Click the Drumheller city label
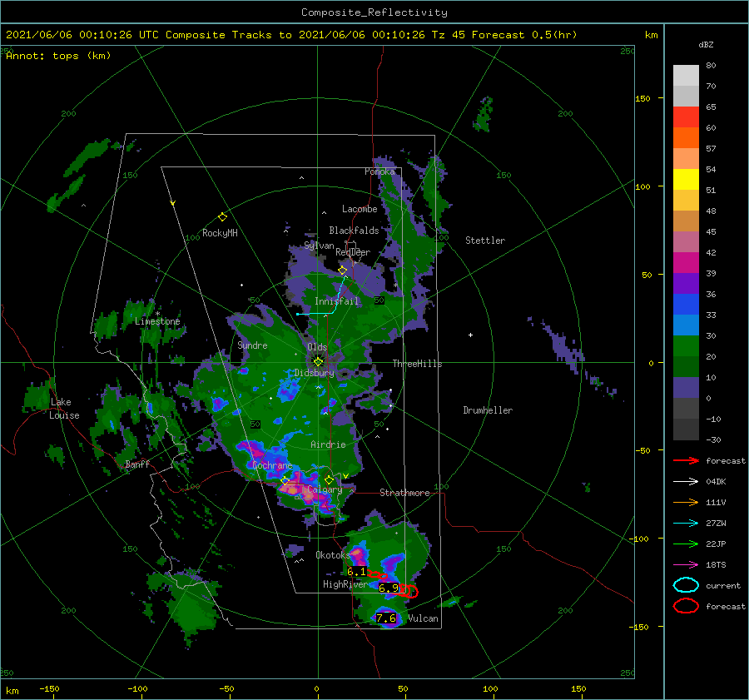Viewport: 749px width, 700px height. [x=488, y=410]
